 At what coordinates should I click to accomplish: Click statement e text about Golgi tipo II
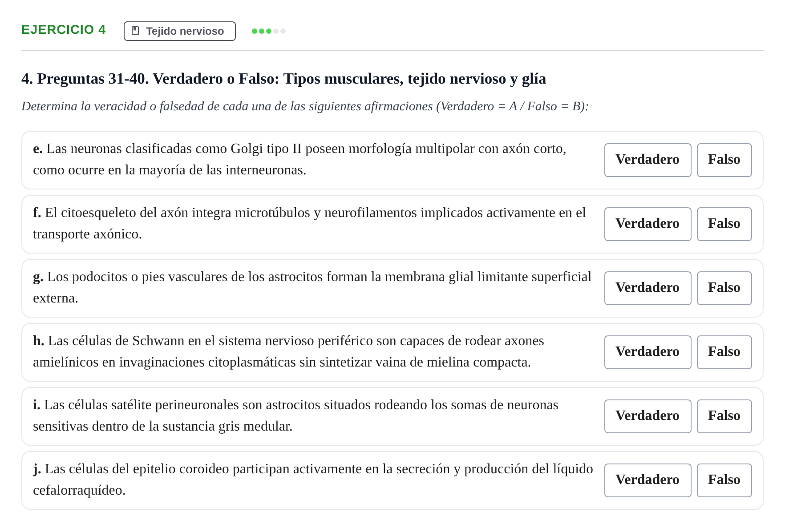point(299,159)
